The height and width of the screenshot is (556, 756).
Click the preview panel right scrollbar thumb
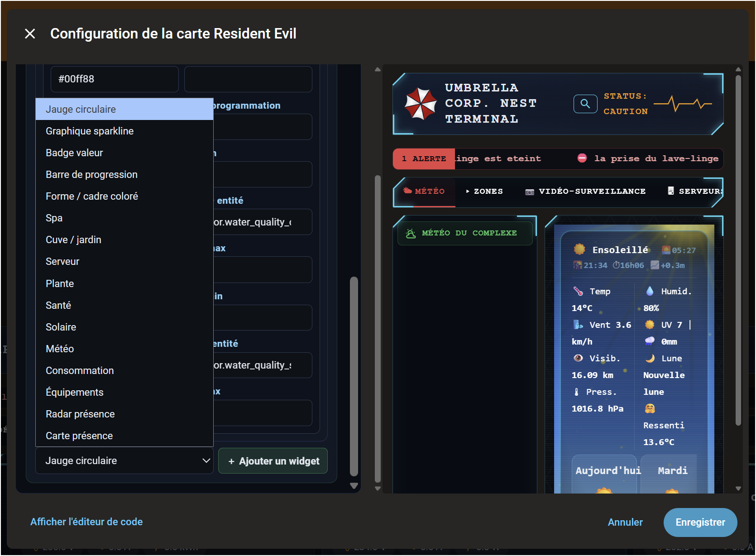pos(738,250)
